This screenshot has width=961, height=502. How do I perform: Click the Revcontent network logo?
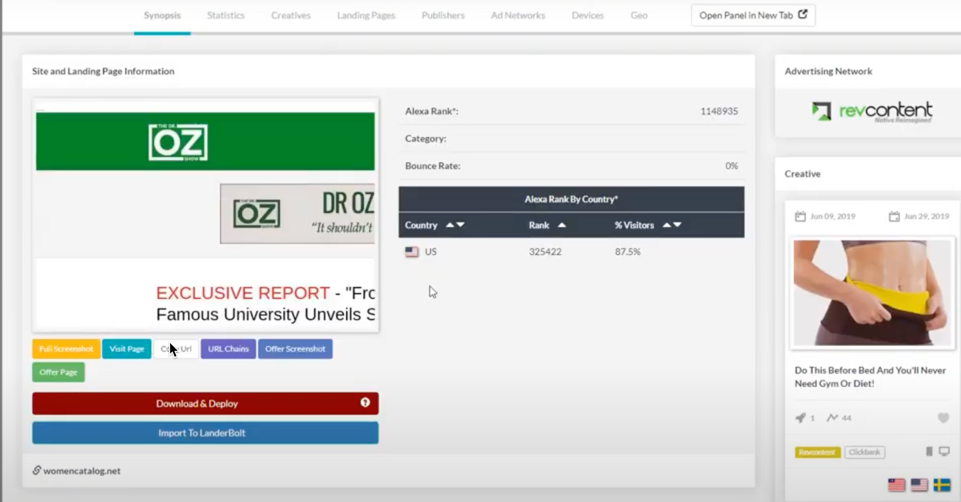[872, 112]
